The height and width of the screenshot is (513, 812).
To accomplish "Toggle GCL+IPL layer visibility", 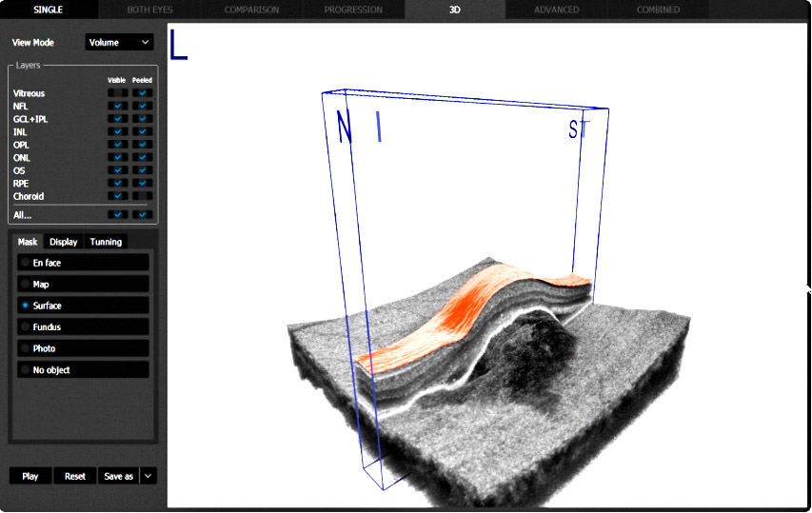I will pyautogui.click(x=117, y=119).
